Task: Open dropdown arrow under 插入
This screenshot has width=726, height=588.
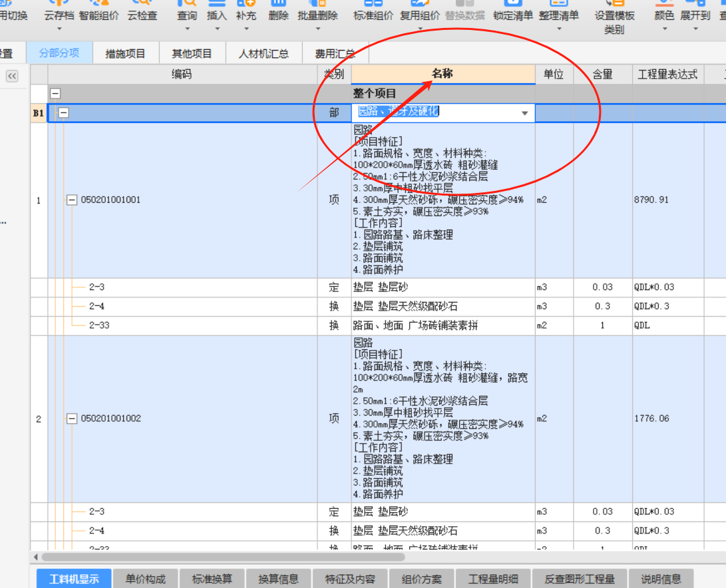Action: [x=217, y=29]
